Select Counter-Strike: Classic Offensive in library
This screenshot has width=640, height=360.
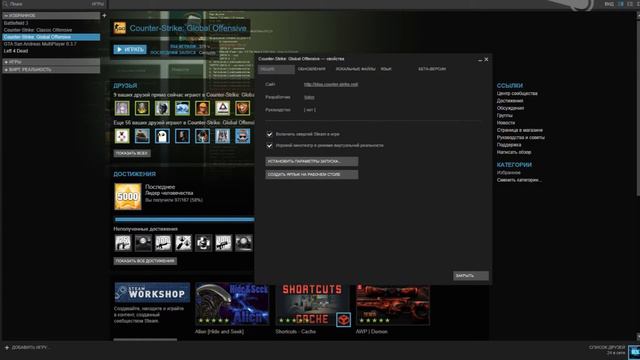tap(51, 30)
